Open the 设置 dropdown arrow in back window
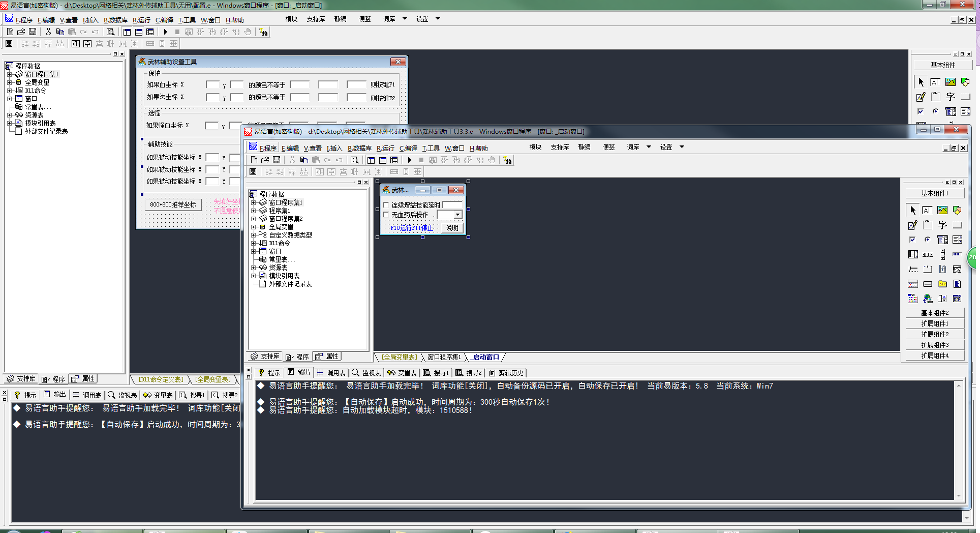This screenshot has width=980, height=533. tap(438, 19)
